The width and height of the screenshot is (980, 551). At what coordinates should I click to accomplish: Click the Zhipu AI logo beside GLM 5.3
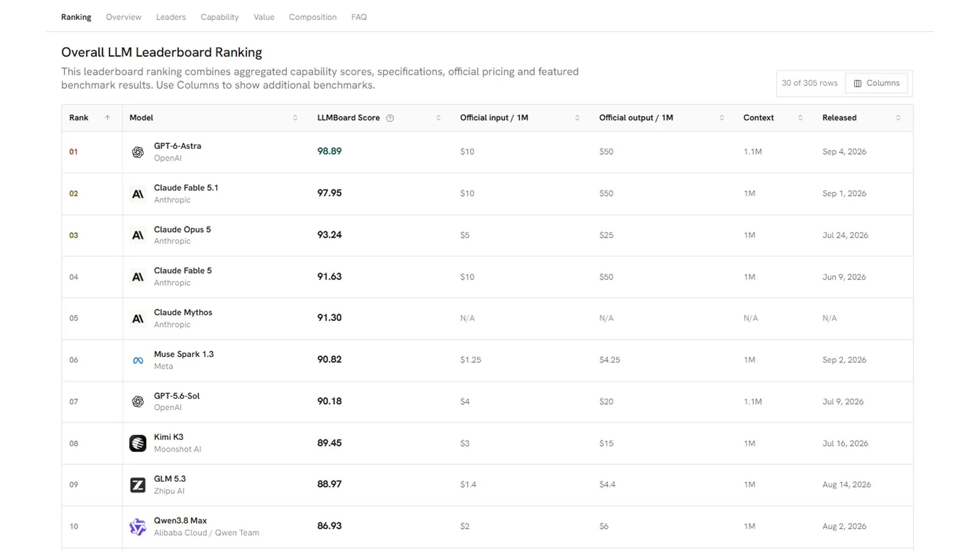[x=138, y=485]
